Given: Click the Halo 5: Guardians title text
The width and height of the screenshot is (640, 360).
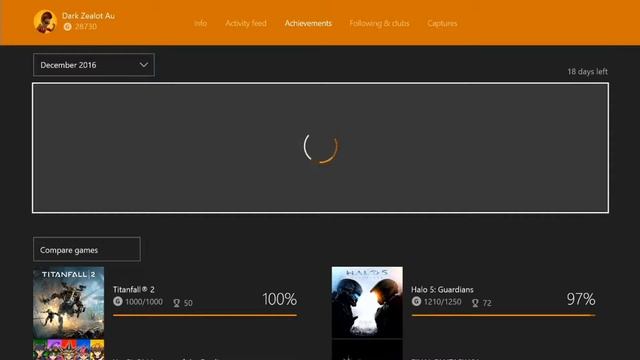Looking at the screenshot, I should point(442,289).
